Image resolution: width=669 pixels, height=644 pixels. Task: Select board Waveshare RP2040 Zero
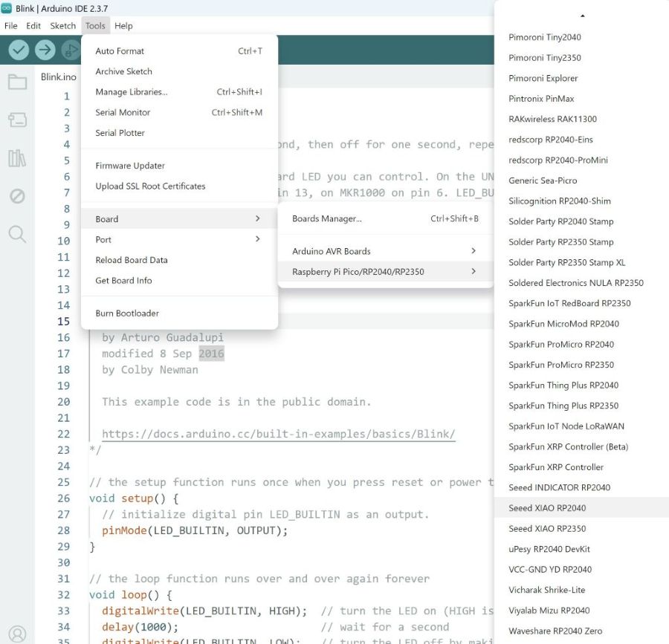(581, 631)
